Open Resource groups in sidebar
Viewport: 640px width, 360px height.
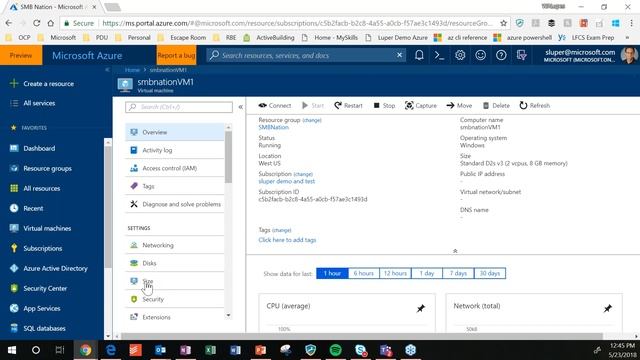[47, 168]
